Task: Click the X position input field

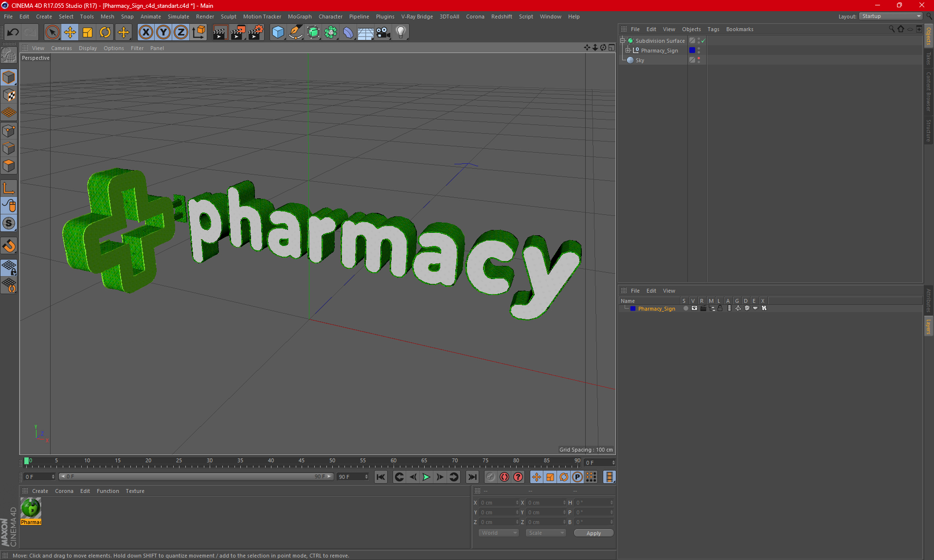Action: tap(500, 503)
